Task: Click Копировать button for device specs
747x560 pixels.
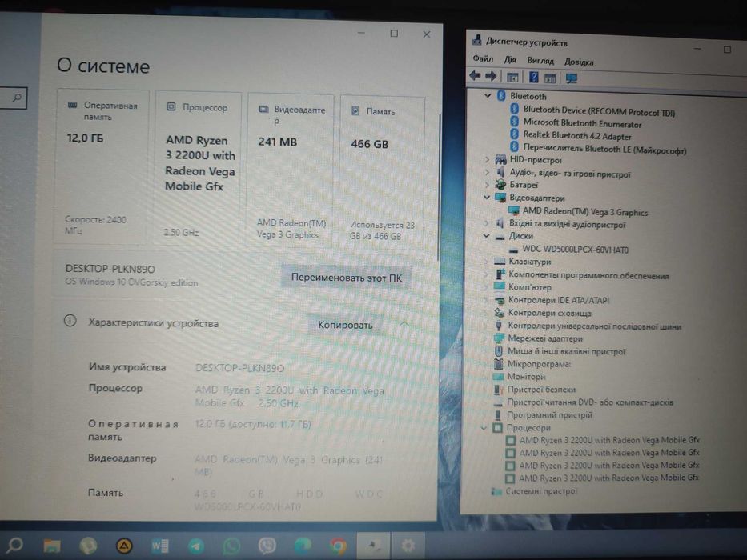Action: pos(345,325)
